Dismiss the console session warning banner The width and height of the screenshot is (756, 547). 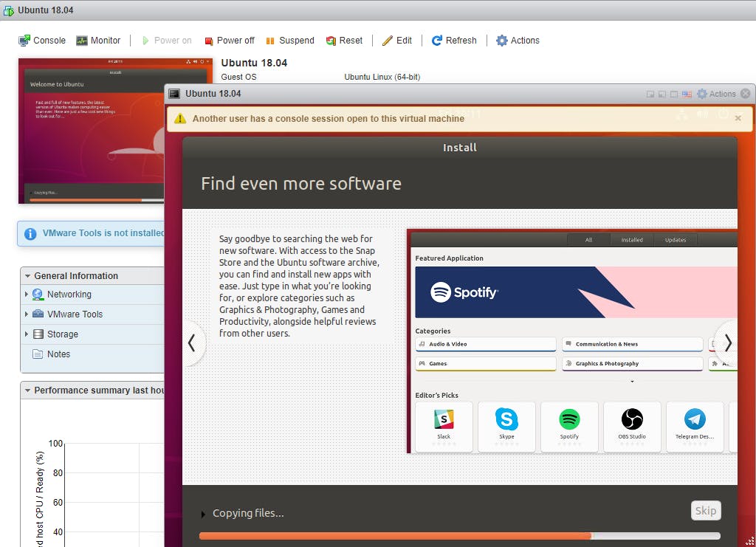(x=738, y=118)
